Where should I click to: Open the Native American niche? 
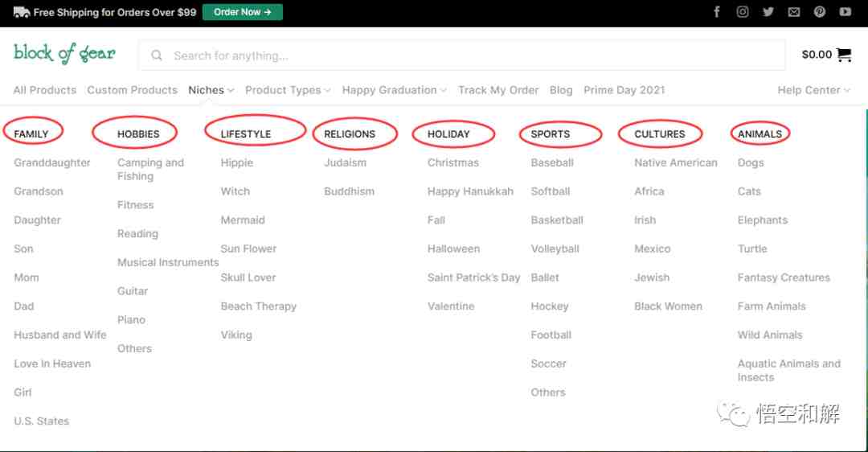coord(675,162)
